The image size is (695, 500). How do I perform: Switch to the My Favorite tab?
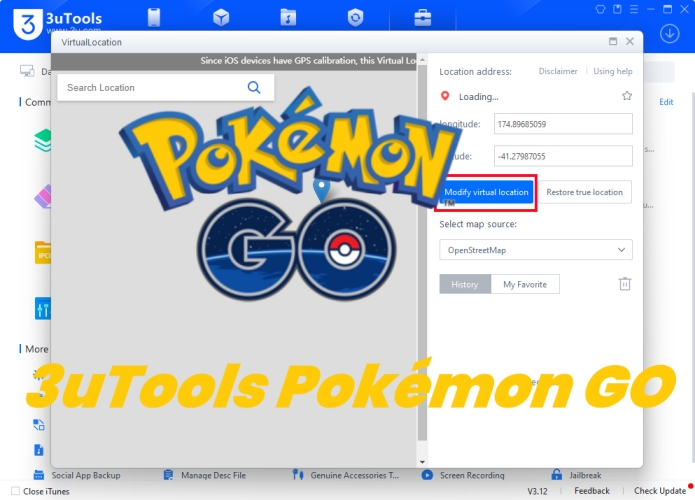point(525,284)
